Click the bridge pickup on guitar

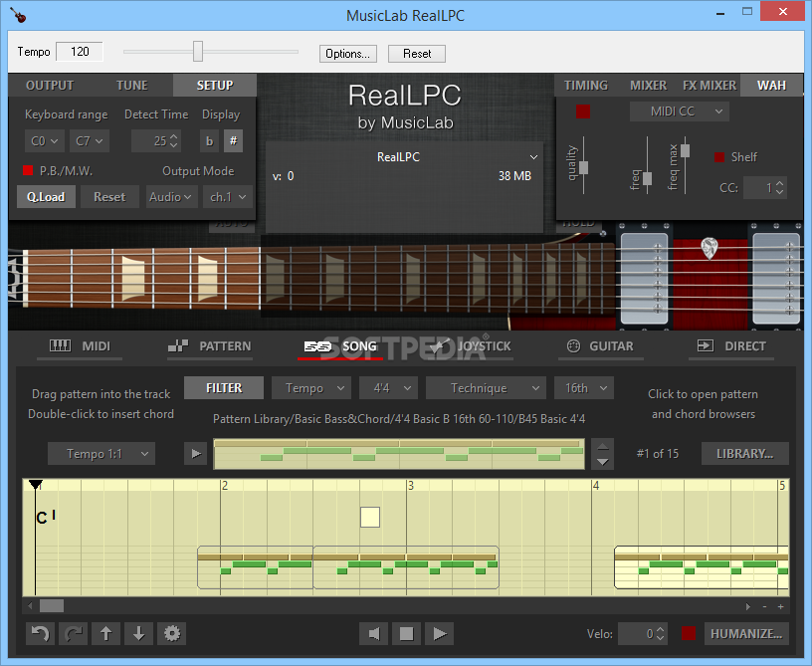pos(776,279)
